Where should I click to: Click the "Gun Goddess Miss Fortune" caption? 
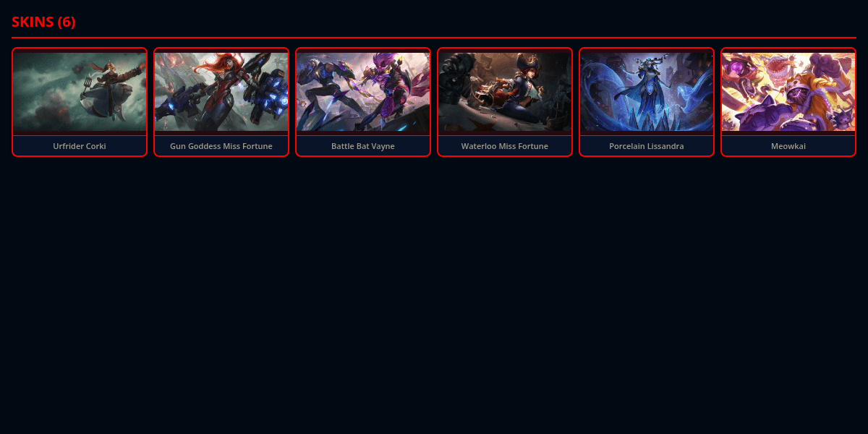221,146
